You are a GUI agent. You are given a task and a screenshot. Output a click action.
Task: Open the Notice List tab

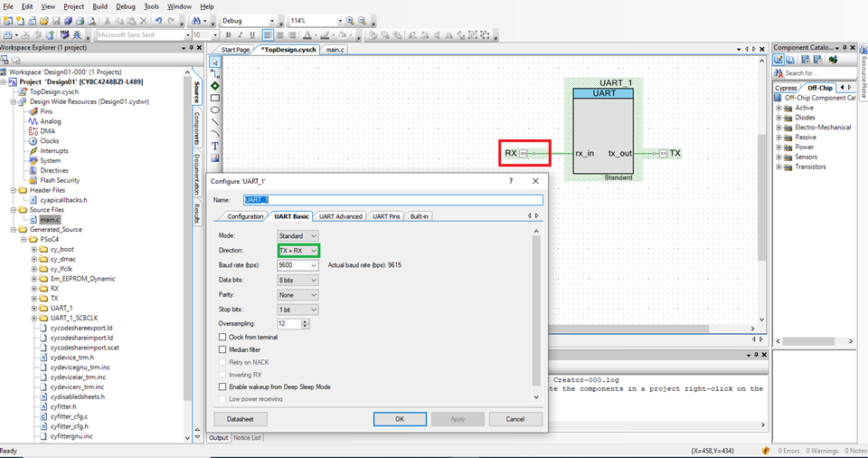pyautogui.click(x=247, y=437)
